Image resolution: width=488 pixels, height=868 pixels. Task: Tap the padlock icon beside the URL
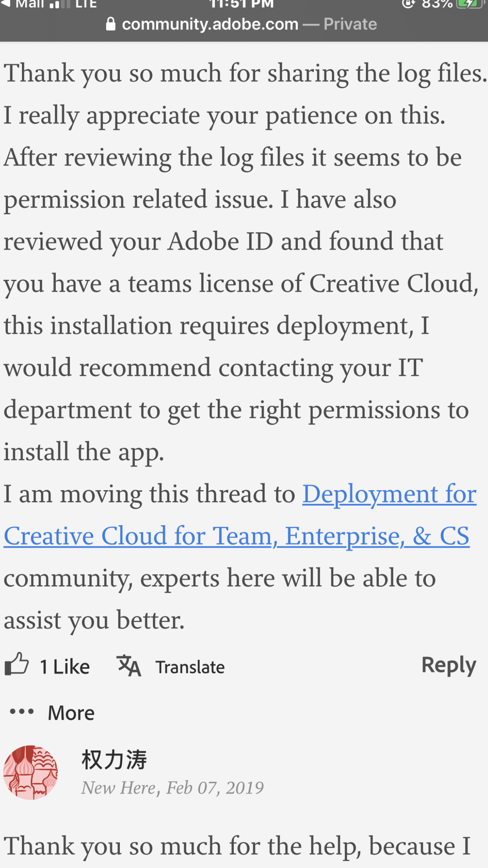pos(111,24)
